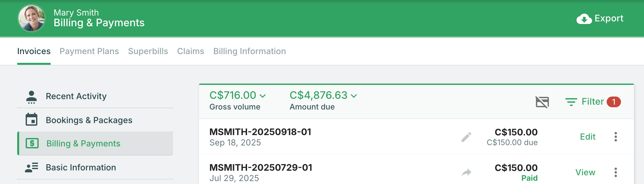The width and height of the screenshot is (644, 184).
Task: Open the Recent Activity person icon
Action: click(x=31, y=97)
